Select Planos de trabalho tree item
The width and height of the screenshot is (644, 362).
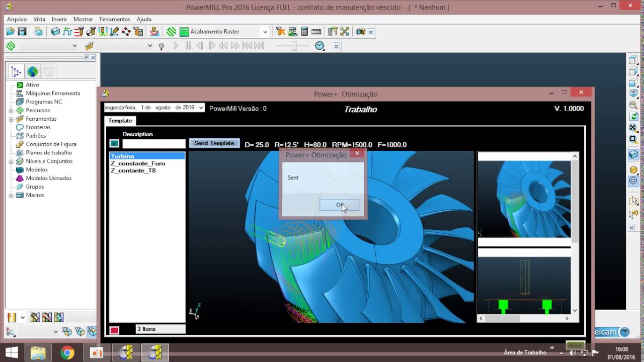[x=49, y=152]
